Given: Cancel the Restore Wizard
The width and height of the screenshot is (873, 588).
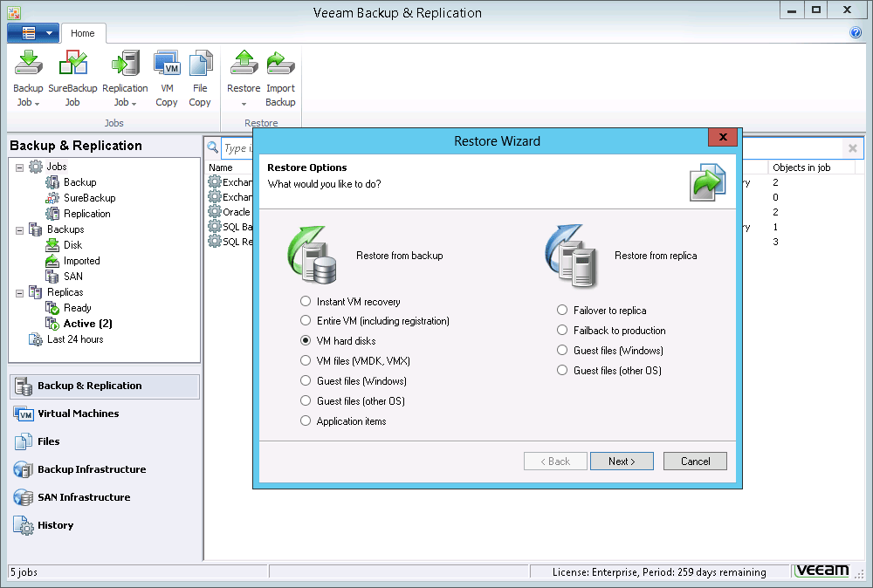Looking at the screenshot, I should click(x=695, y=462).
